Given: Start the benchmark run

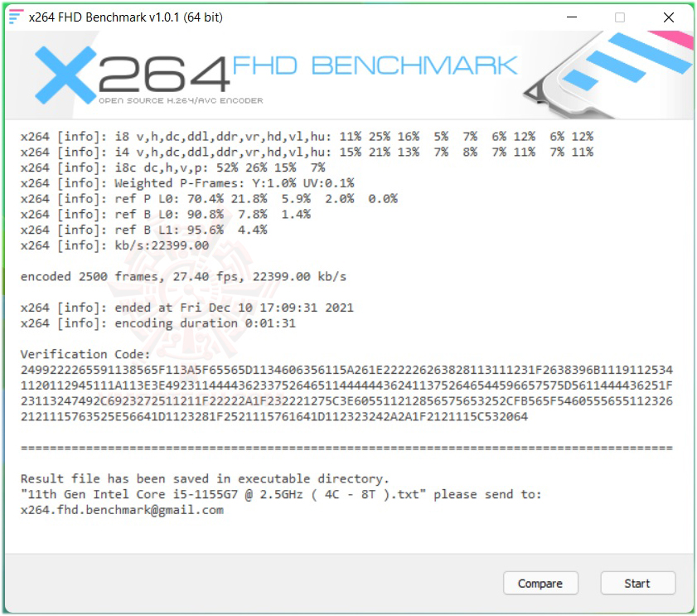Looking at the screenshot, I should coord(638,583).
